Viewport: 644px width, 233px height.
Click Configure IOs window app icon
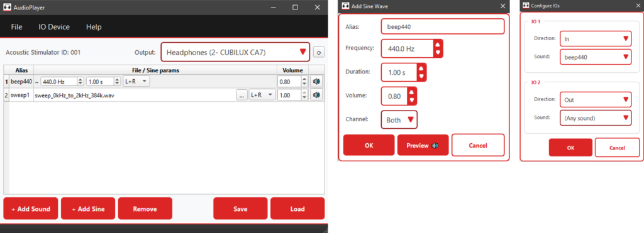coord(526,6)
